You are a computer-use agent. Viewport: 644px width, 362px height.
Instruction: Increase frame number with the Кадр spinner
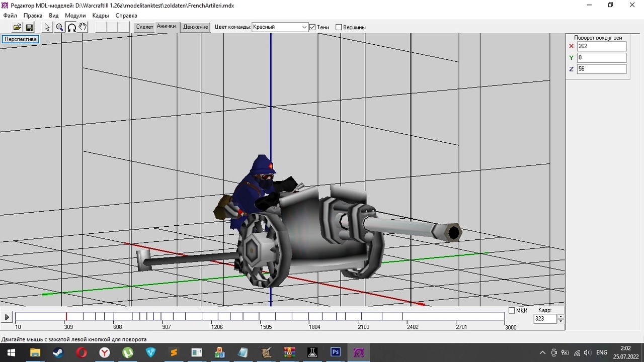(x=561, y=316)
